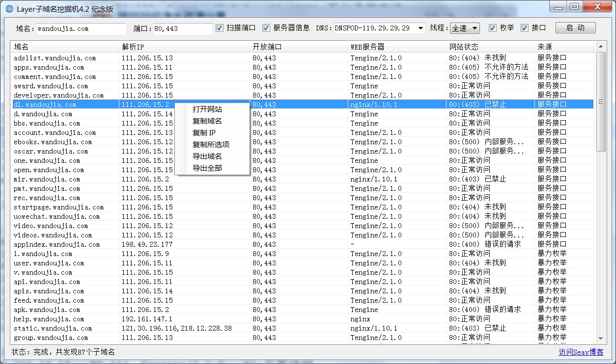Toggle the 服务器信息 checkbox
The height and width of the screenshot is (364, 616).
pyautogui.click(x=266, y=28)
